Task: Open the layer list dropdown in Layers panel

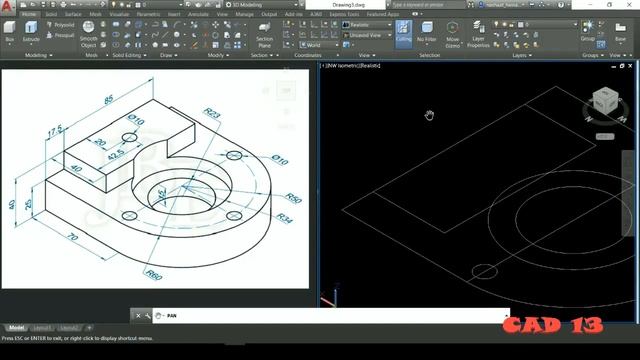Action: (x=535, y=25)
